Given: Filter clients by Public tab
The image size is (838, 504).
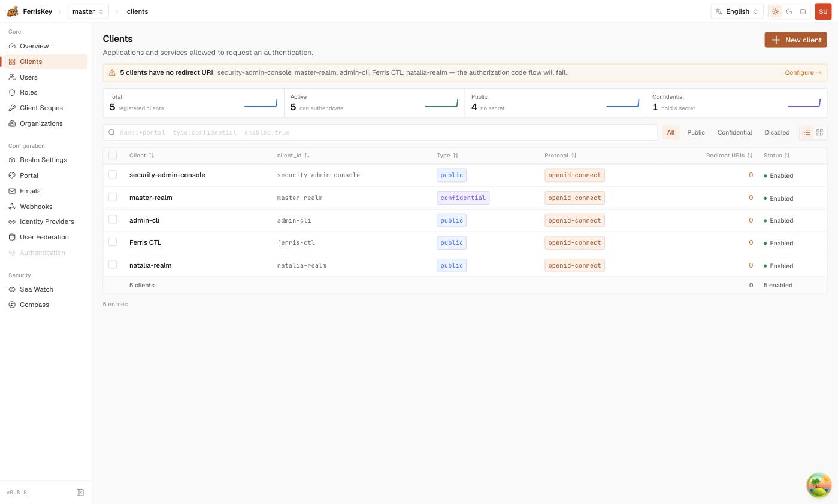Looking at the screenshot, I should pyautogui.click(x=696, y=132).
